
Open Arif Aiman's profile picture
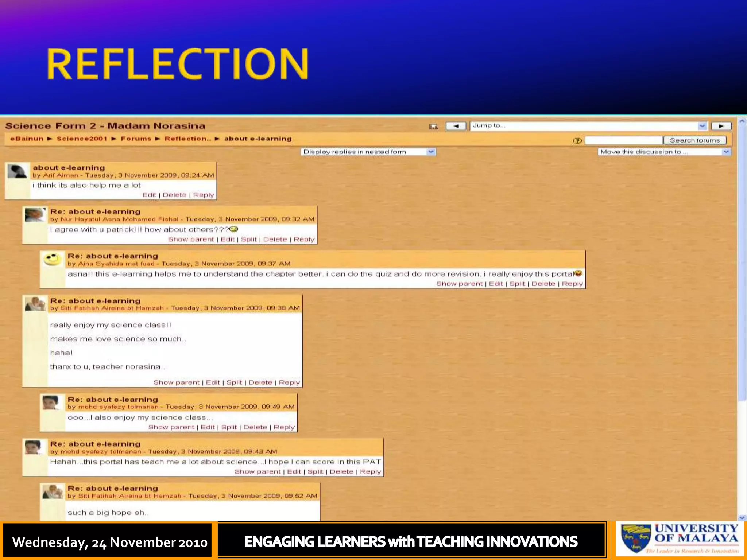[17, 171]
